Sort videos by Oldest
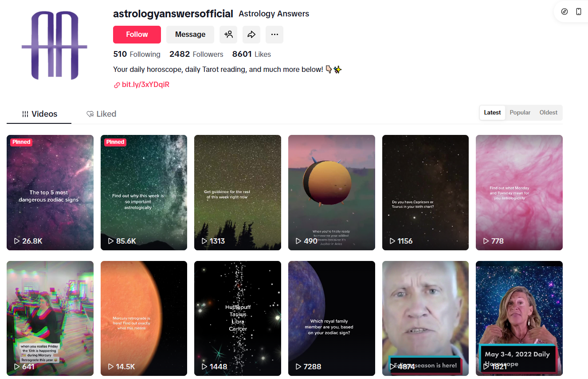 click(548, 113)
